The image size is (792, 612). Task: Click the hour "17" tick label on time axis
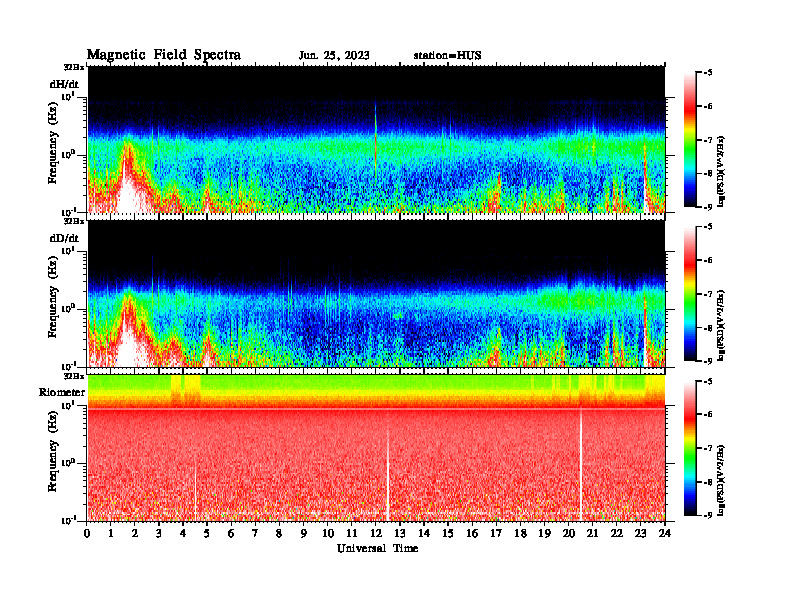point(497,534)
